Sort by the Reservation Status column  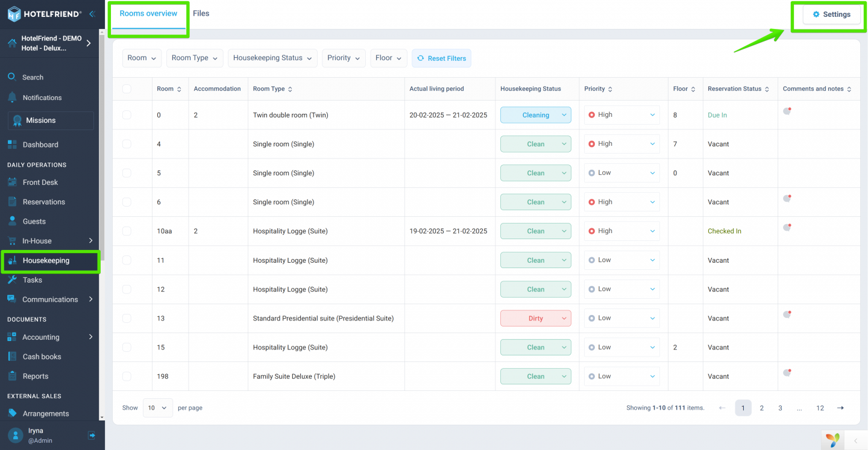click(x=738, y=89)
